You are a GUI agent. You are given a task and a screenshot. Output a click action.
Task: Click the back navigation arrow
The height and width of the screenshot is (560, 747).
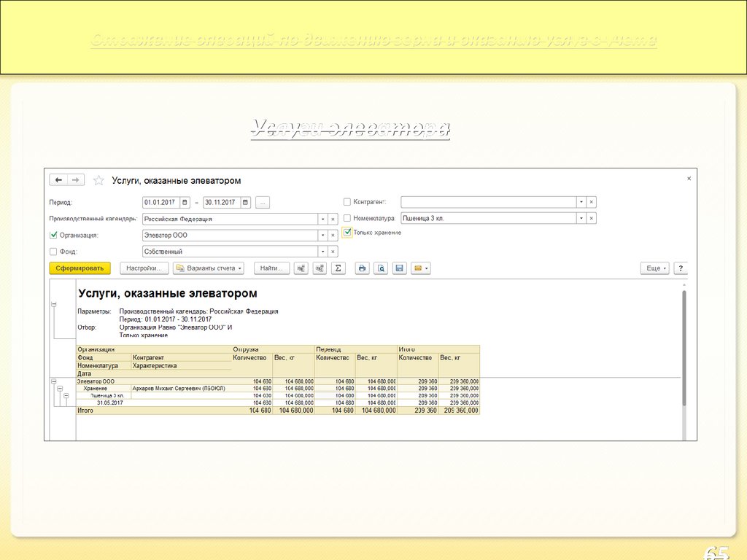point(58,180)
